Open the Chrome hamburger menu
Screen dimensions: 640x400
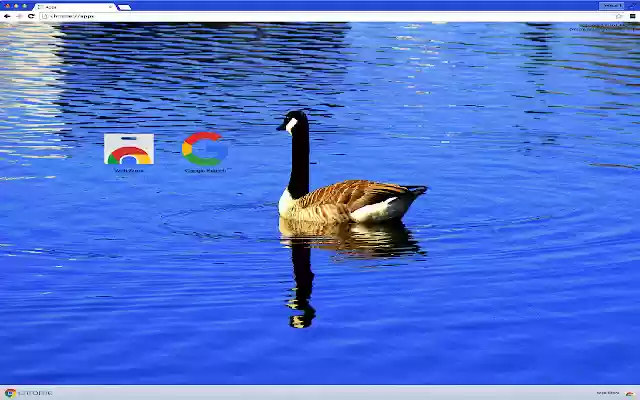[633, 16]
